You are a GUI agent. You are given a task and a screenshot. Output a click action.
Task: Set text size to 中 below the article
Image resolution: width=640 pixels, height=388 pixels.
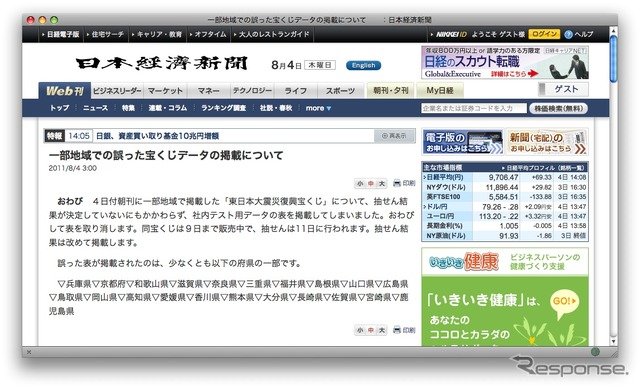371,330
